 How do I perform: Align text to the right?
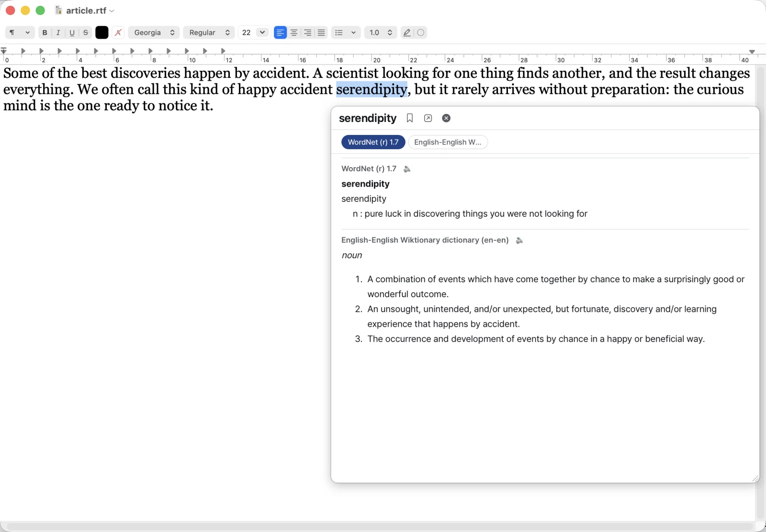click(307, 33)
